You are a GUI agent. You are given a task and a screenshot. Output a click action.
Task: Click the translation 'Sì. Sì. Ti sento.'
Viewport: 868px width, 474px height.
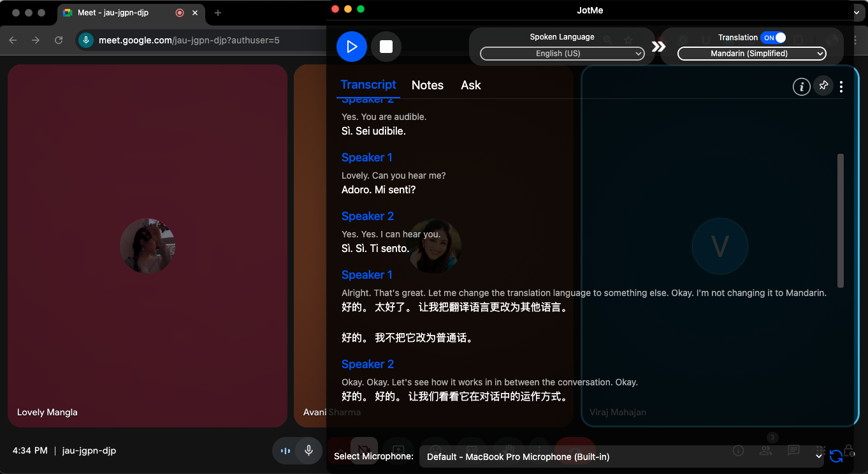[375, 248]
